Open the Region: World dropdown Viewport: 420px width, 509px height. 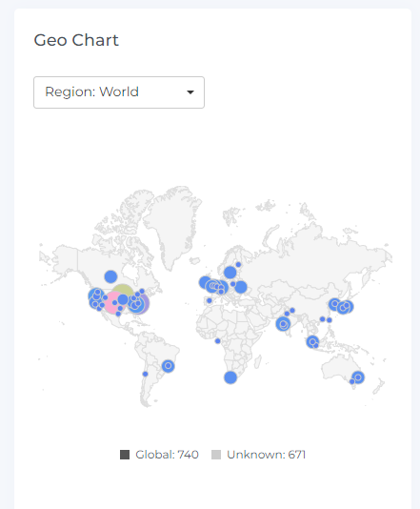tap(119, 92)
